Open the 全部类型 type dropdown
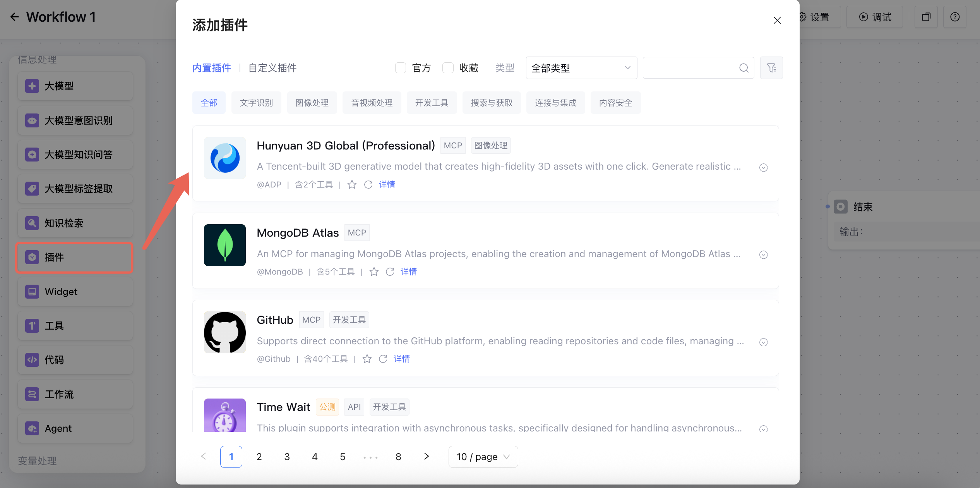Image resolution: width=980 pixels, height=488 pixels. 581,68
